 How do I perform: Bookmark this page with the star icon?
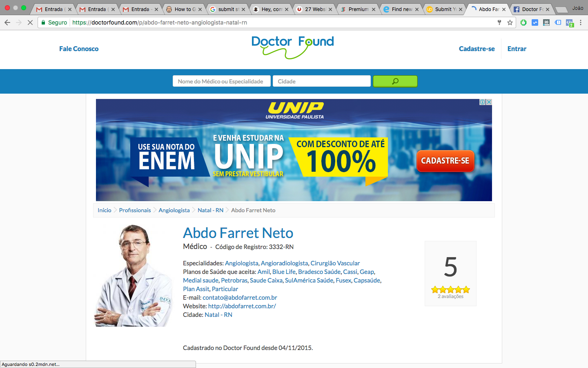510,22
